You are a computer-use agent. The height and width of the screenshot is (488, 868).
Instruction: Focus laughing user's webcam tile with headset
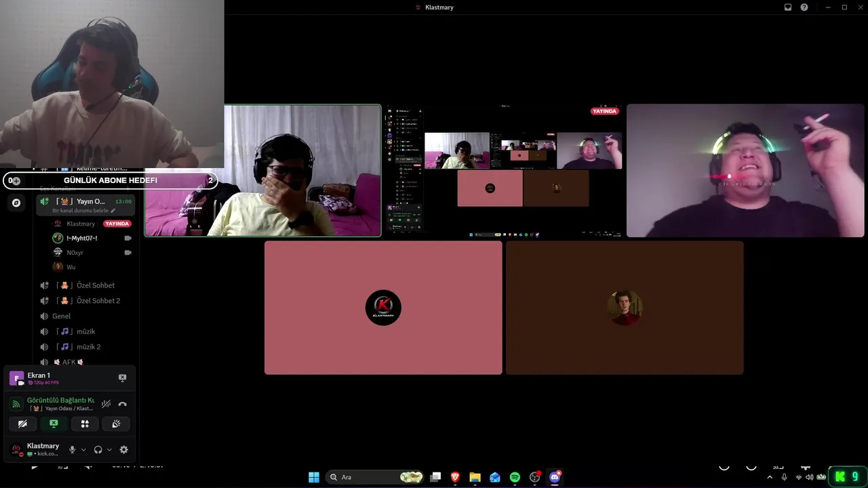tap(746, 170)
